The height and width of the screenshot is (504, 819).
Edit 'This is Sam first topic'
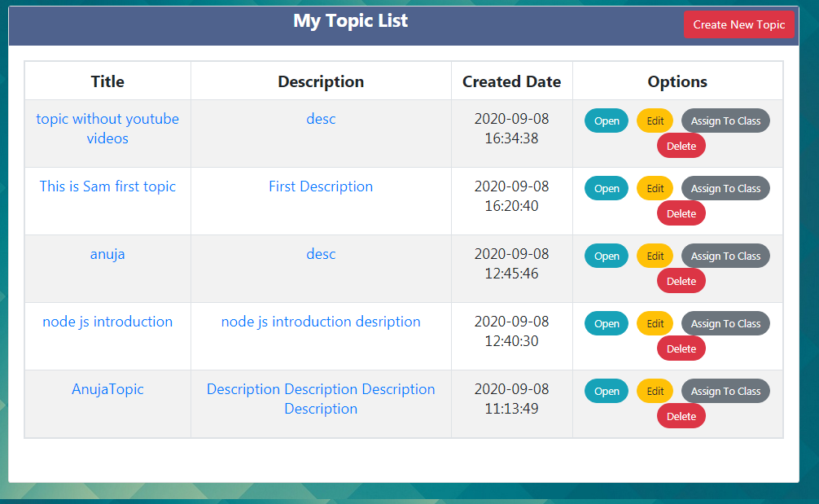click(655, 188)
